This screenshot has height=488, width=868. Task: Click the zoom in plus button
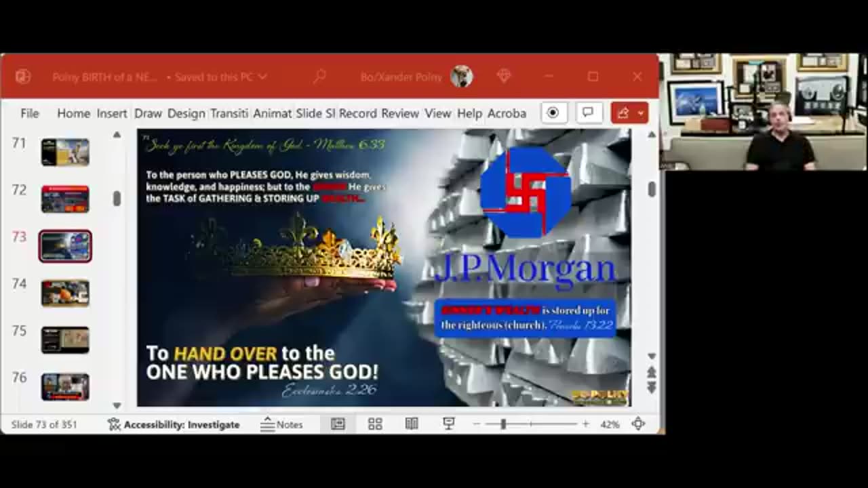click(x=585, y=424)
